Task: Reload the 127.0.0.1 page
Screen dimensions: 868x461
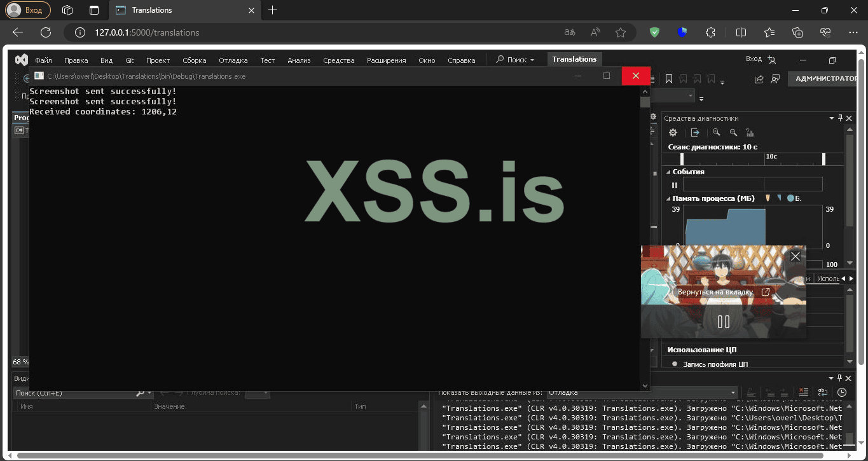Action: pyautogui.click(x=46, y=32)
